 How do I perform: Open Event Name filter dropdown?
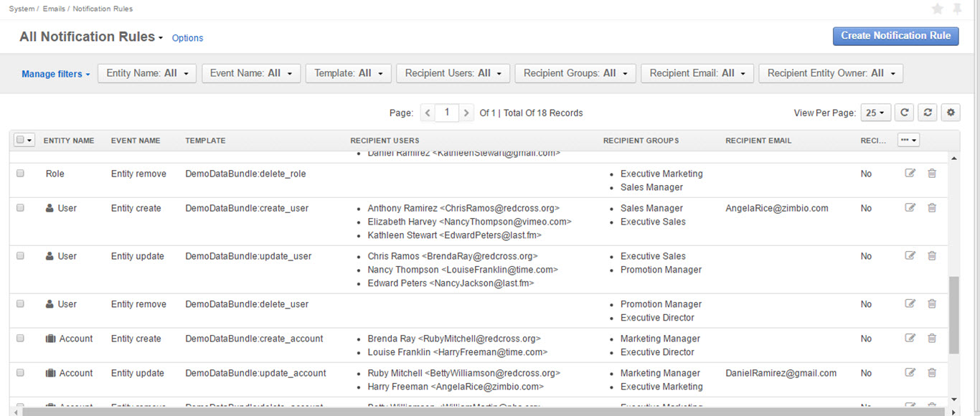point(250,73)
